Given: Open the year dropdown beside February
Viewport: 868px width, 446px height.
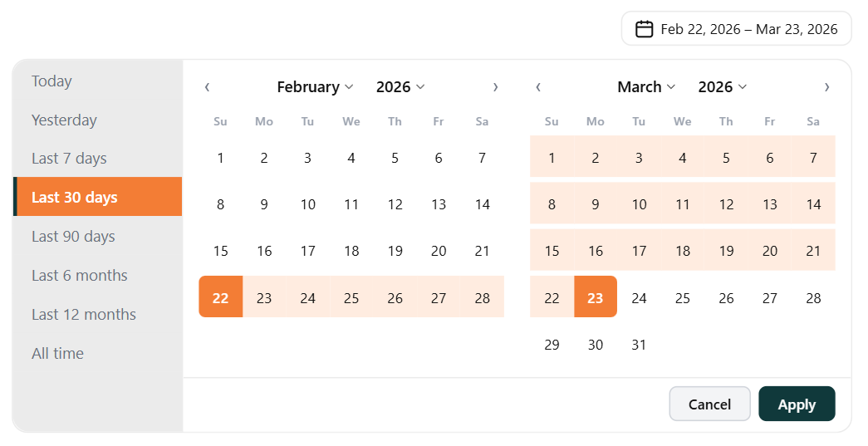Looking at the screenshot, I should pyautogui.click(x=400, y=87).
